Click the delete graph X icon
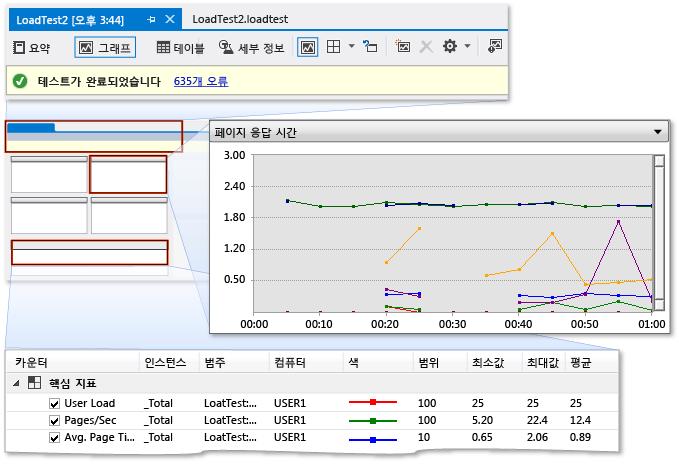Viewport: 679px width, 464px height. click(427, 46)
